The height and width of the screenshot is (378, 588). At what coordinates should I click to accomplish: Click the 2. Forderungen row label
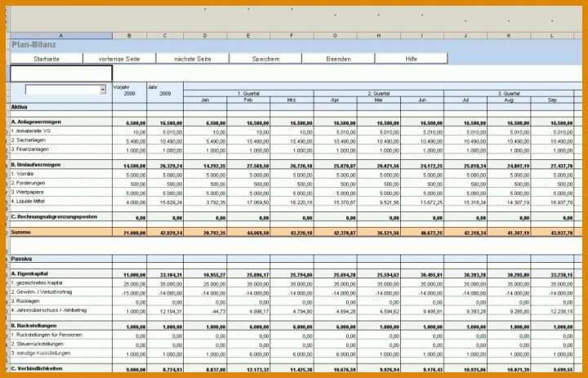click(x=28, y=183)
